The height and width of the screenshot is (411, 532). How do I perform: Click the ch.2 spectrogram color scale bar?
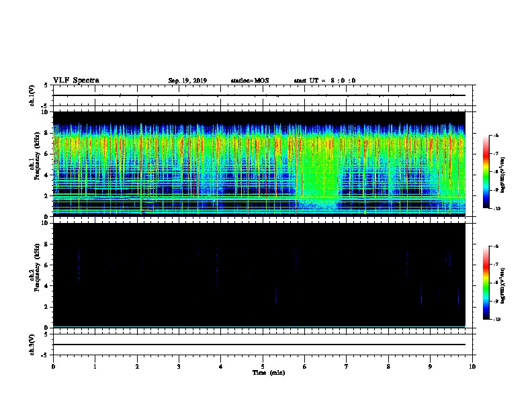click(486, 283)
